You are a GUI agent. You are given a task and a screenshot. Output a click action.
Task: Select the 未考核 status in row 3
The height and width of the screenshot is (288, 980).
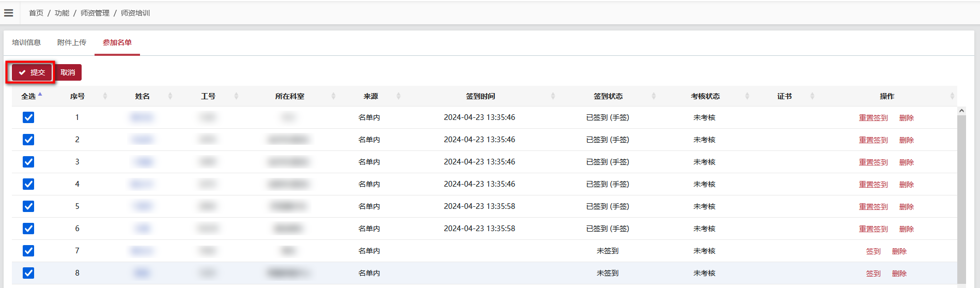(705, 162)
